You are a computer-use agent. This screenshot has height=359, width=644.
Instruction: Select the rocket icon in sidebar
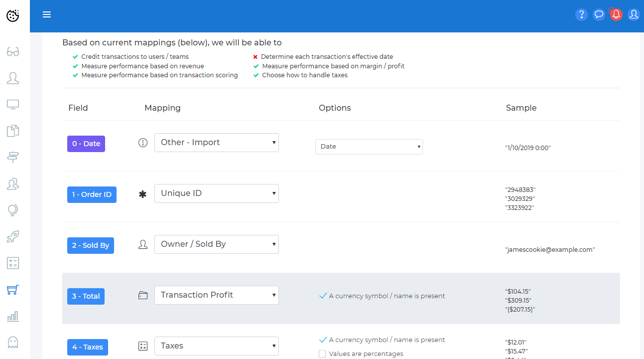(13, 237)
